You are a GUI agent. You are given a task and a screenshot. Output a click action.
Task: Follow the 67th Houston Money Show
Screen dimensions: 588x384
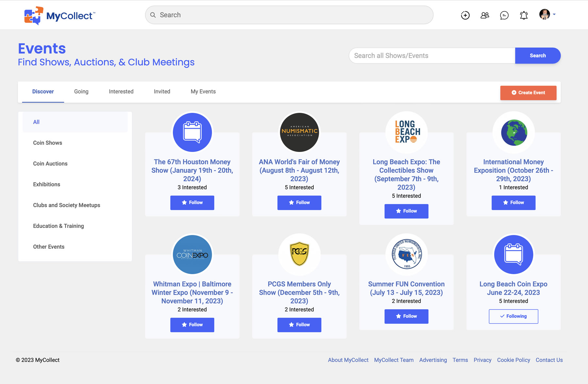tap(192, 203)
